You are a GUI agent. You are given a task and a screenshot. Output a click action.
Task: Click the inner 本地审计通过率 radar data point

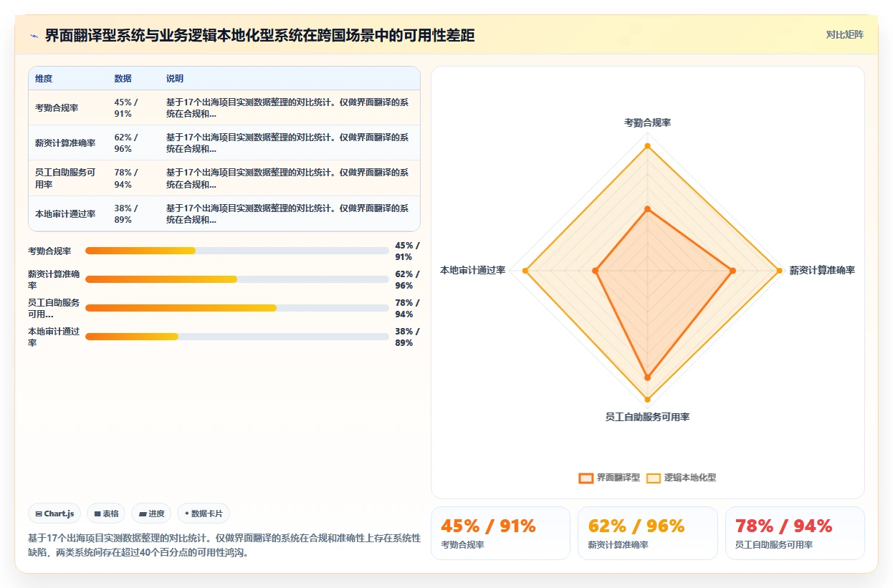(596, 271)
